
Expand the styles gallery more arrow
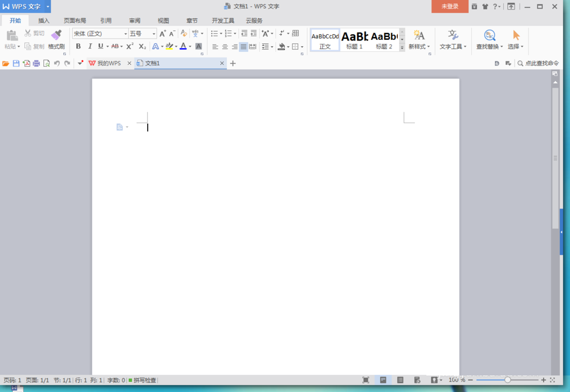click(x=402, y=47)
